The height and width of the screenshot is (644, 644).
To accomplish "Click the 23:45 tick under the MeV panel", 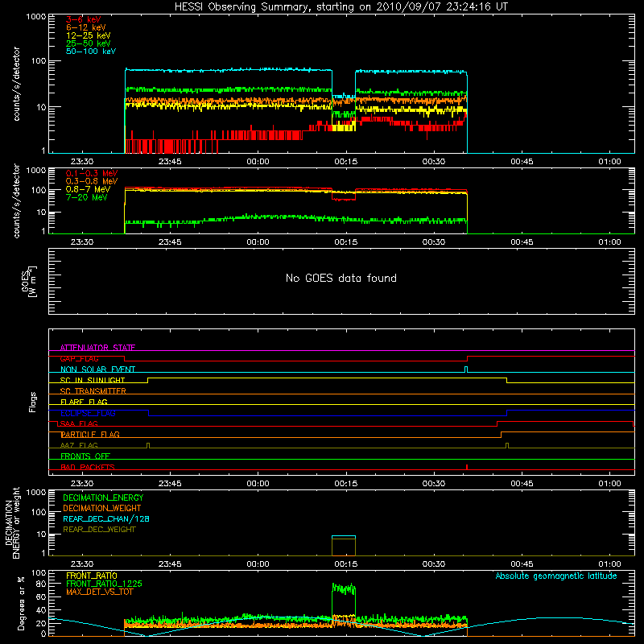I will [x=170, y=242].
